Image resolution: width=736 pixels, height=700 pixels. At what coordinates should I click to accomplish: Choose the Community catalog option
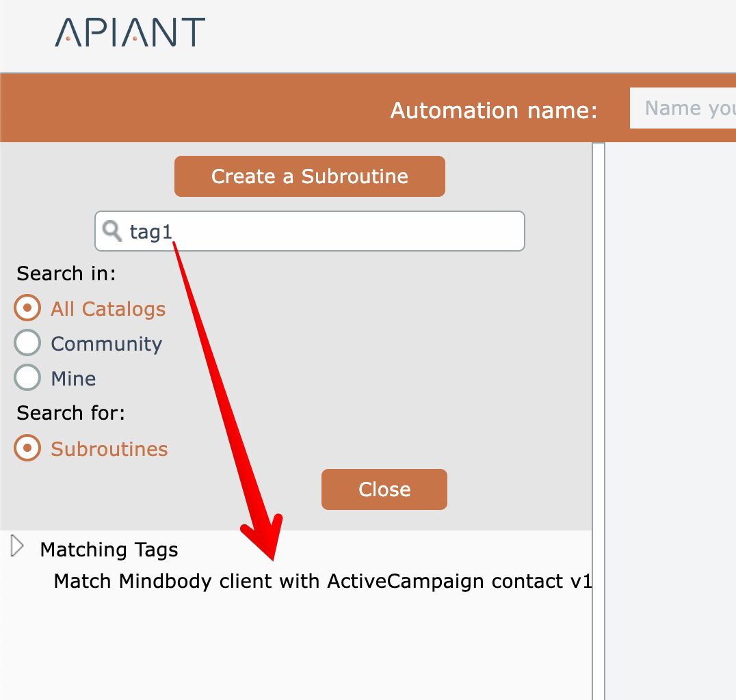[27, 343]
